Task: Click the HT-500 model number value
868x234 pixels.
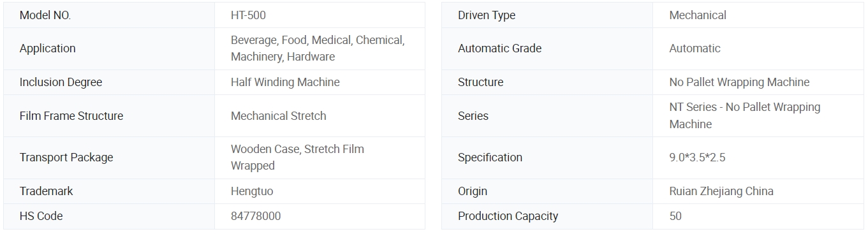Action: click(x=248, y=15)
